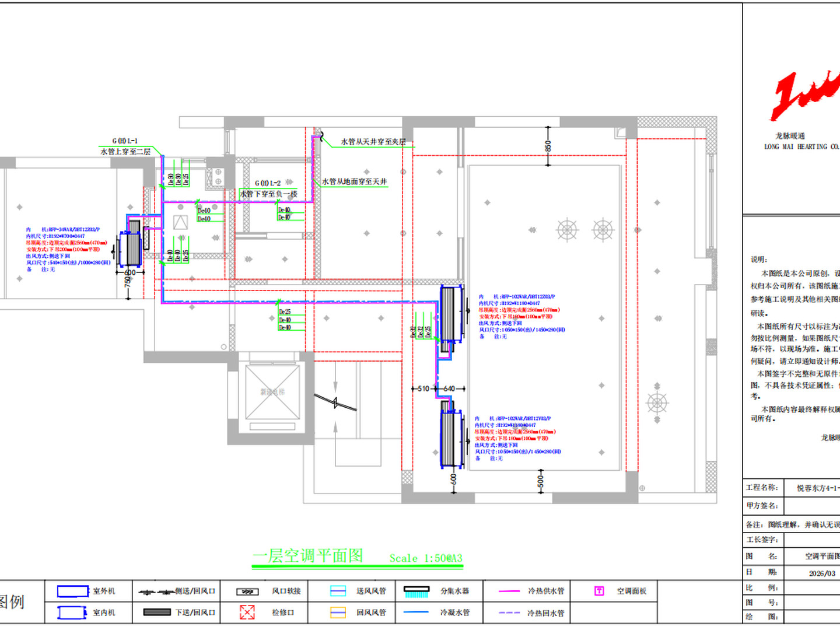
Task: Click the 室外机 outdoor unit legend symbol
Action: (x=73, y=591)
